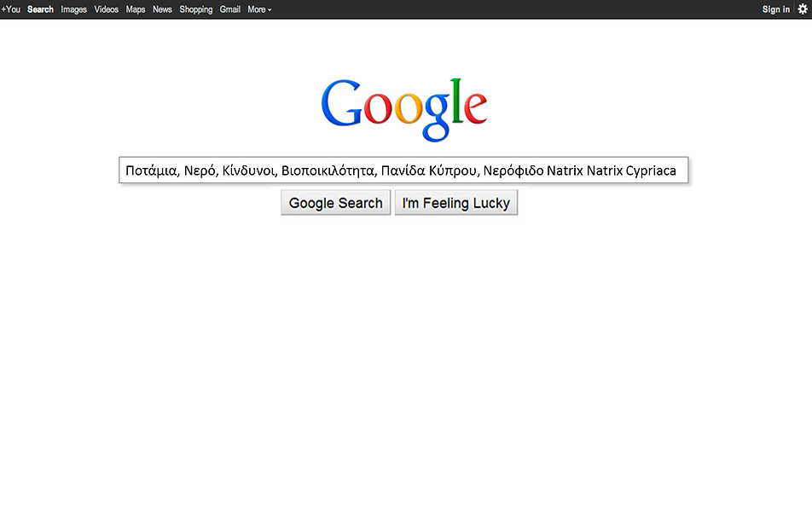812x520 pixels.
Task: Place cursor after Cypriaca in search box
Action: 677,170
